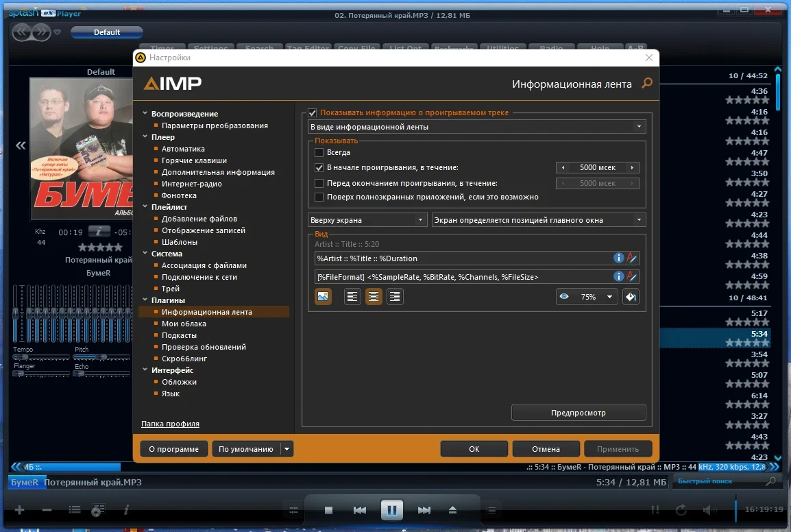Select 'Скробблинг' settings page

[x=184, y=359]
